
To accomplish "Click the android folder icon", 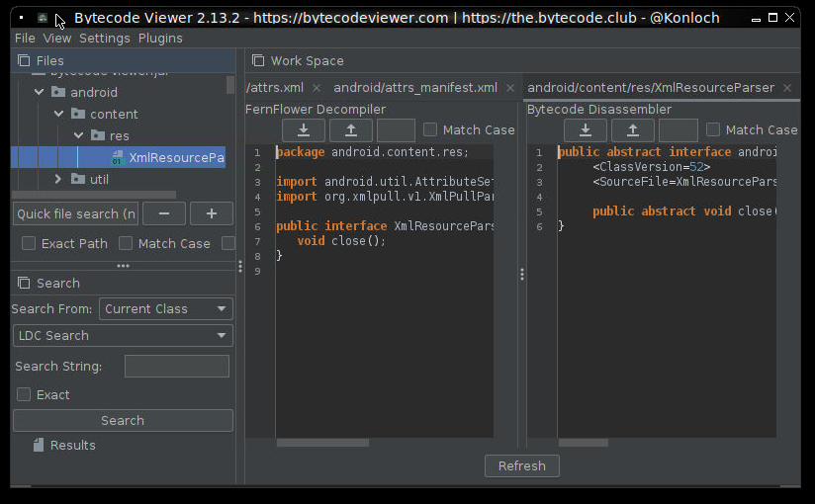I will 58,92.
